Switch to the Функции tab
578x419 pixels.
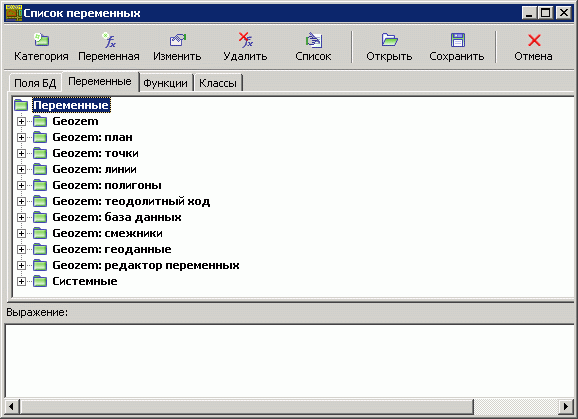pos(165,83)
